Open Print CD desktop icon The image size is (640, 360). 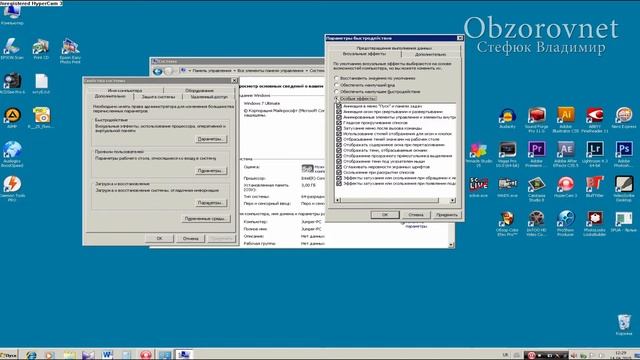[x=41, y=49]
